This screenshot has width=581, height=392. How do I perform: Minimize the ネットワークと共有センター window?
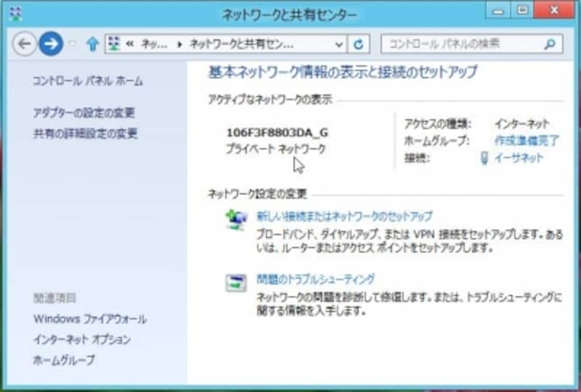pos(499,11)
